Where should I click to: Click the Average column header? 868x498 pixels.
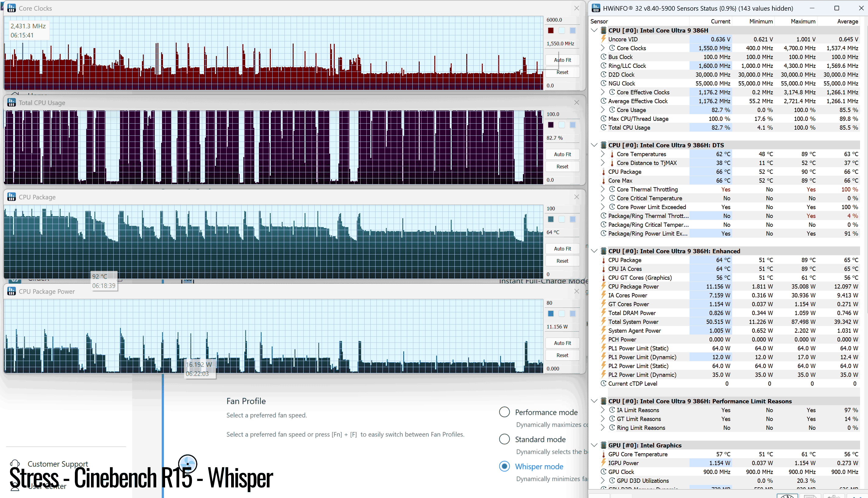point(847,21)
